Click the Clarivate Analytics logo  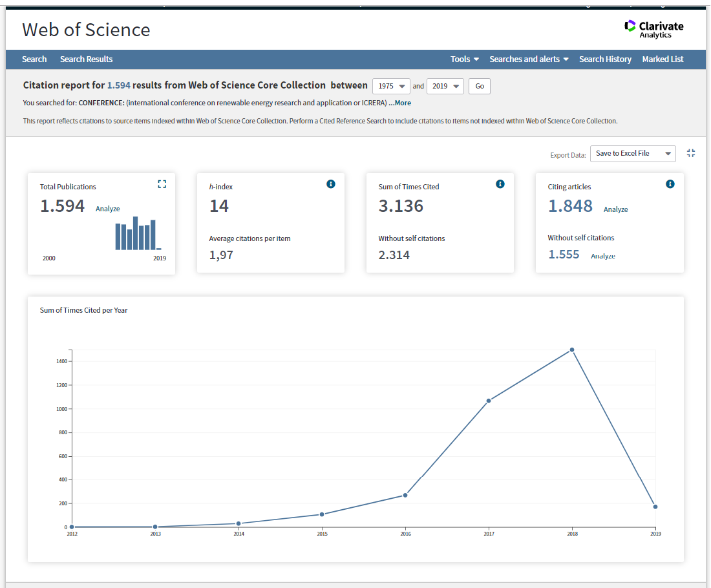[x=654, y=30]
